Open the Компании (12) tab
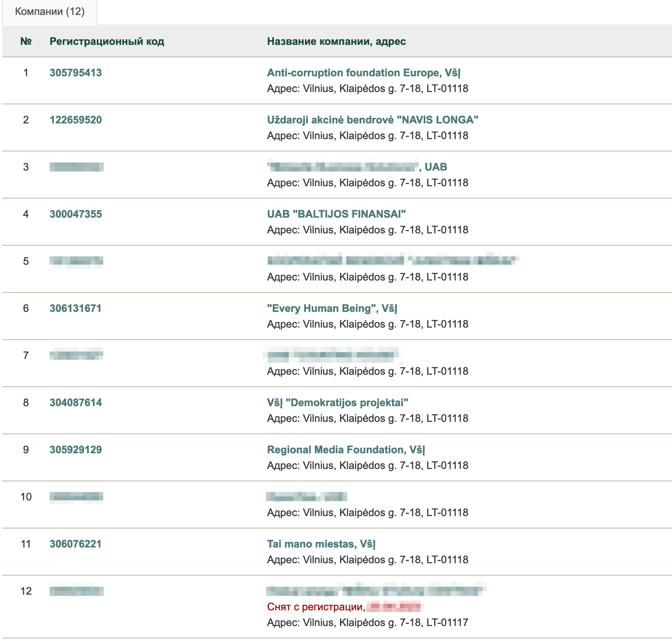672x641 pixels. point(50,12)
